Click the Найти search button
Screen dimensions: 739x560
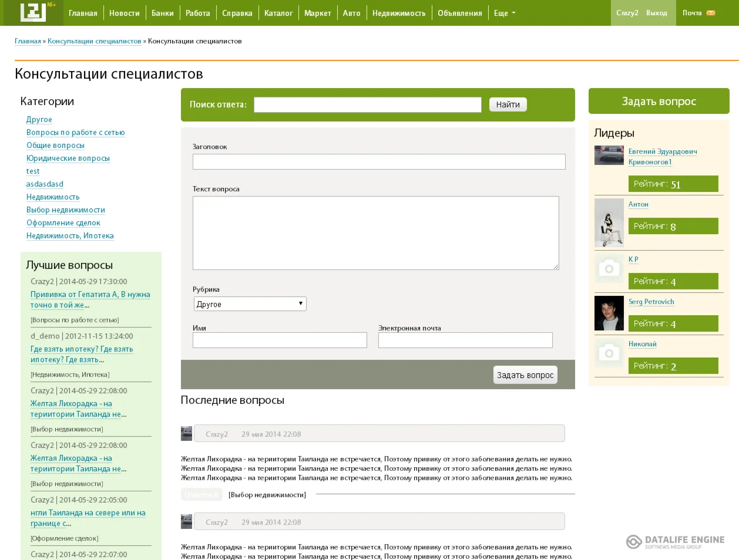508,104
